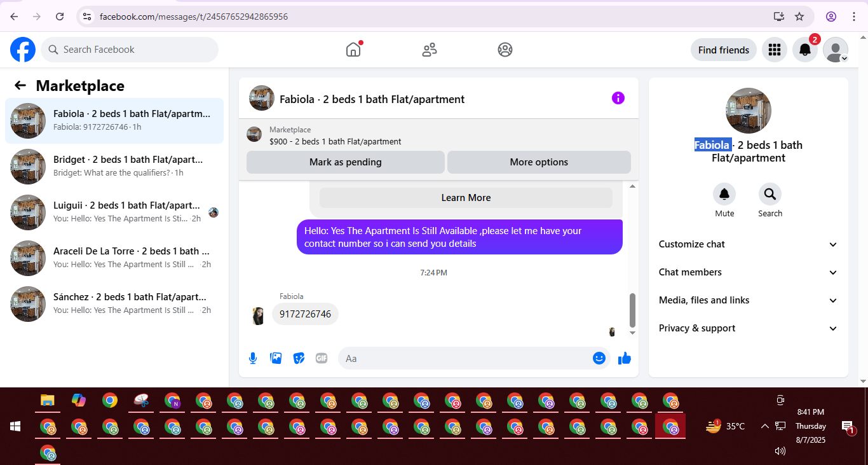Open File Explorer from the taskbar

(x=48, y=400)
